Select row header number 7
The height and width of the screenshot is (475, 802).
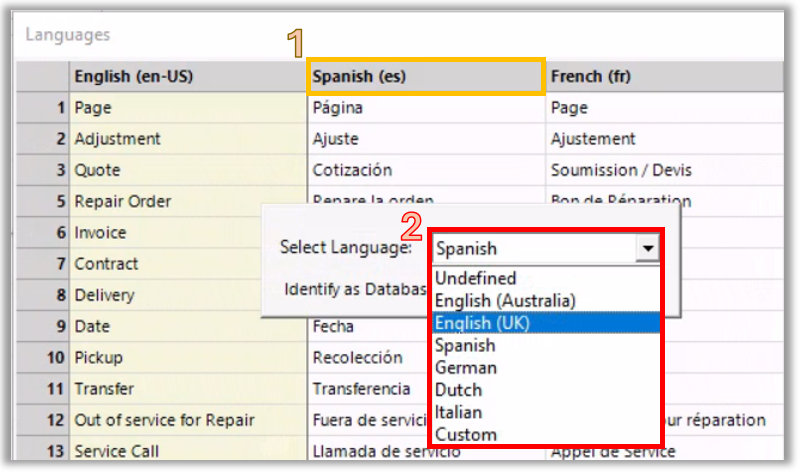coord(43,264)
